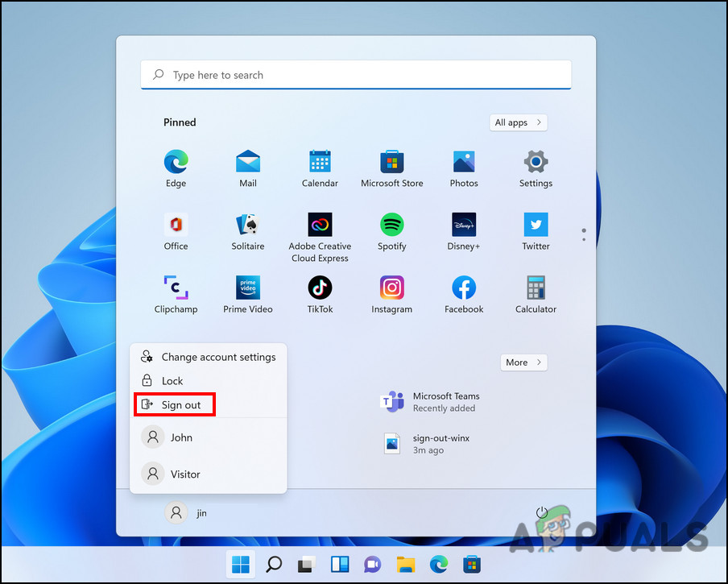728x584 pixels.
Task: Launch the Mail app
Action: pos(248,168)
